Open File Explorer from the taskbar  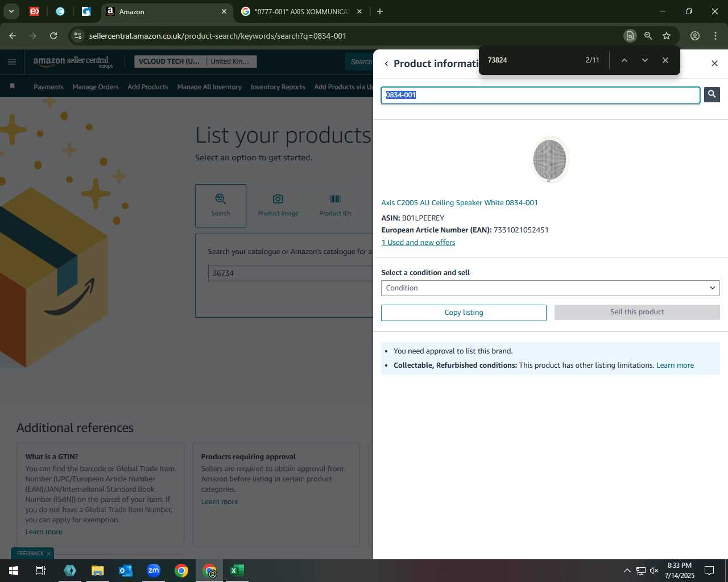pos(98,571)
